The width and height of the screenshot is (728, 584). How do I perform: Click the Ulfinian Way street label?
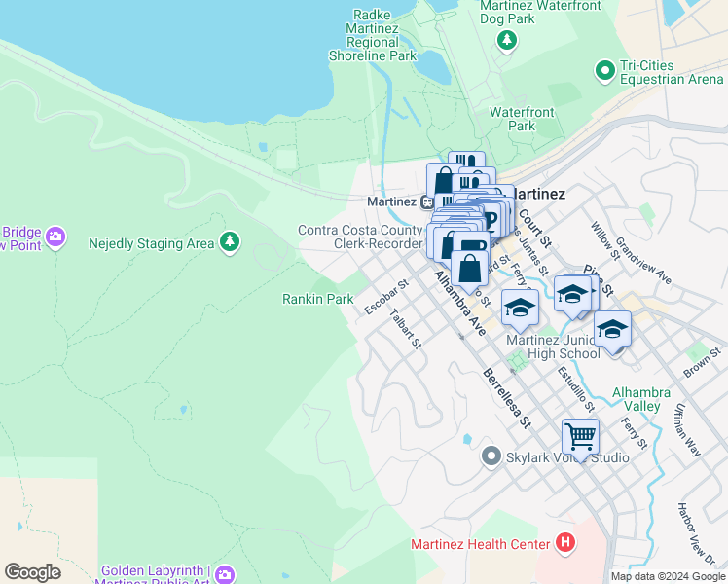pyautogui.click(x=687, y=430)
